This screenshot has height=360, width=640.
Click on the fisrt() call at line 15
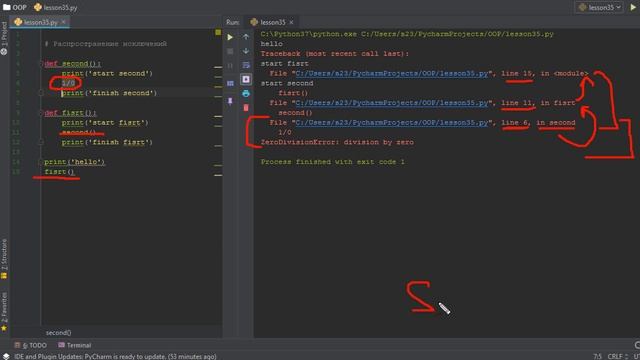pos(60,171)
